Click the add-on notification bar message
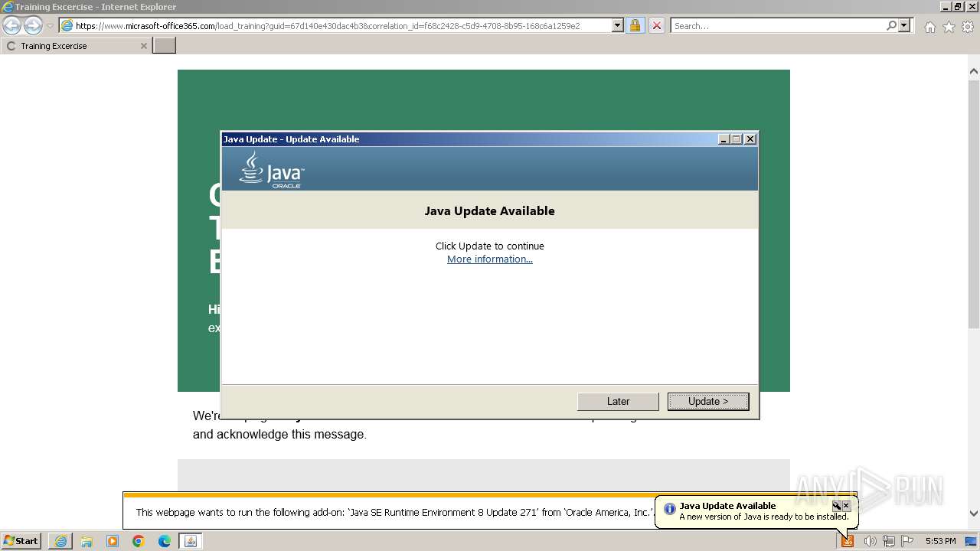Image resolution: width=980 pixels, height=551 pixels. point(394,513)
